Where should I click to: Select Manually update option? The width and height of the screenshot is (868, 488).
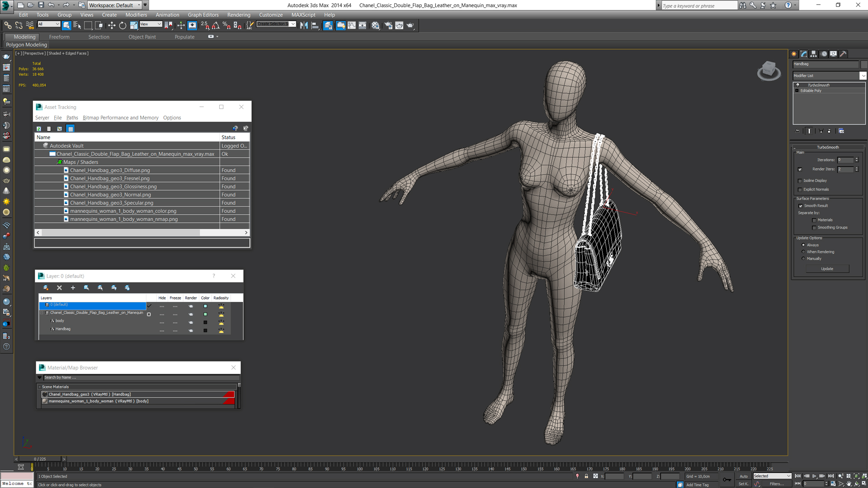click(x=803, y=258)
